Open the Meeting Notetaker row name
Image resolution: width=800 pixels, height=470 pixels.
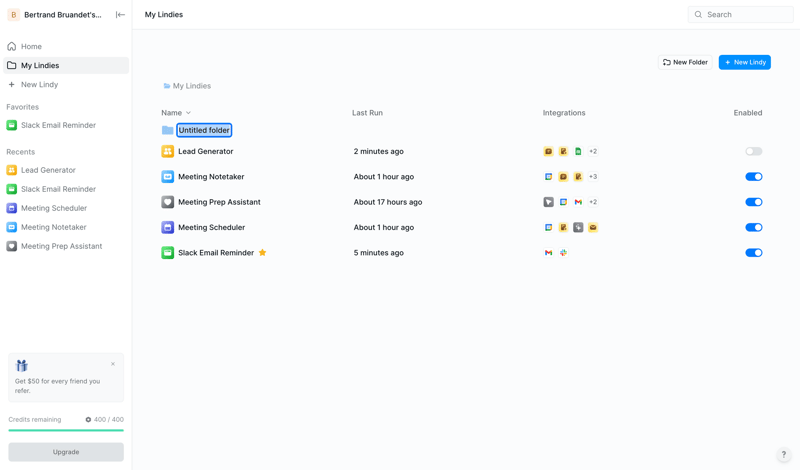tap(211, 177)
